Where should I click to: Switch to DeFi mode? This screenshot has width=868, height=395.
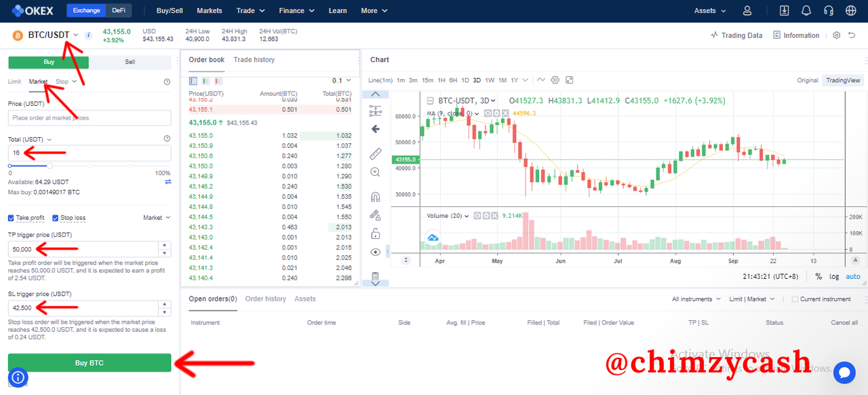(119, 11)
